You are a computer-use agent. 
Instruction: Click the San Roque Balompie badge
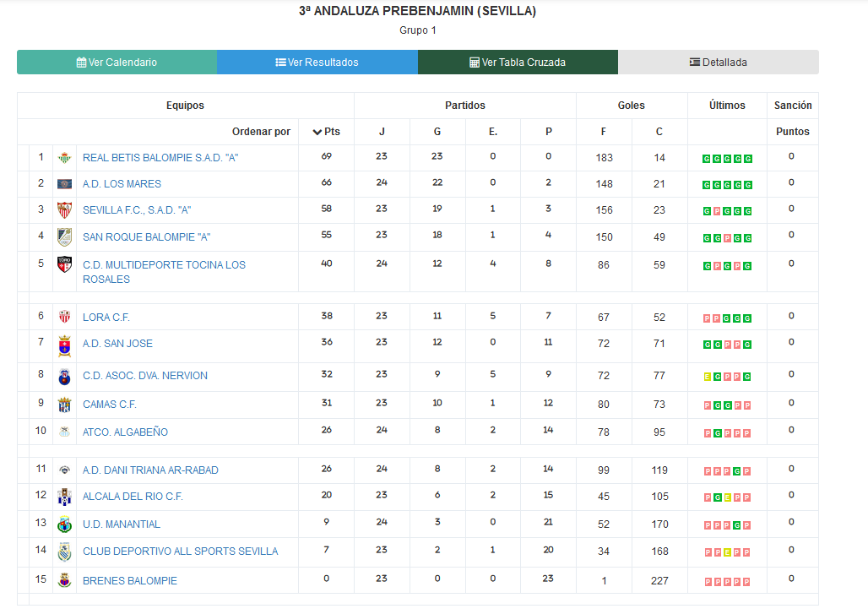click(x=65, y=237)
